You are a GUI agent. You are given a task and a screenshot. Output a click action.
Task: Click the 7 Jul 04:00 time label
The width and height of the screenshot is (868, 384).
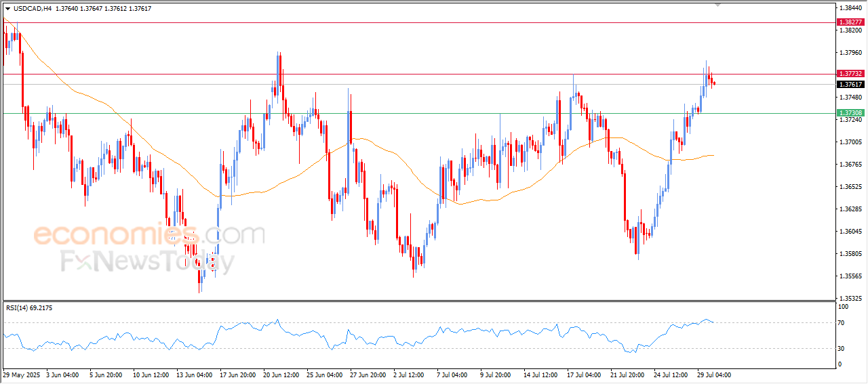point(453,375)
